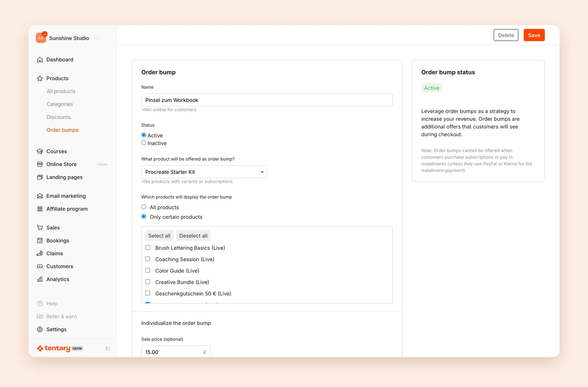588x387 pixels.
Task: Click the green Active status badge
Action: (x=432, y=88)
